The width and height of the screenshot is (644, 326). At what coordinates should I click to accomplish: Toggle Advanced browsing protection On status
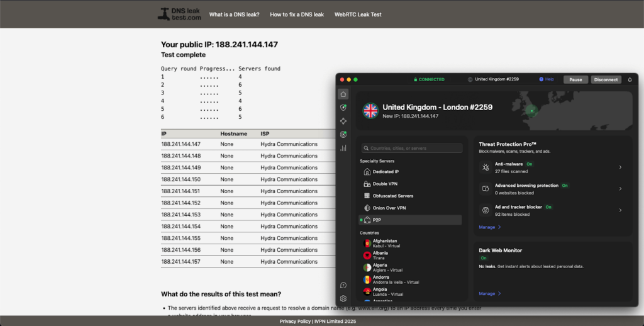[x=565, y=186]
